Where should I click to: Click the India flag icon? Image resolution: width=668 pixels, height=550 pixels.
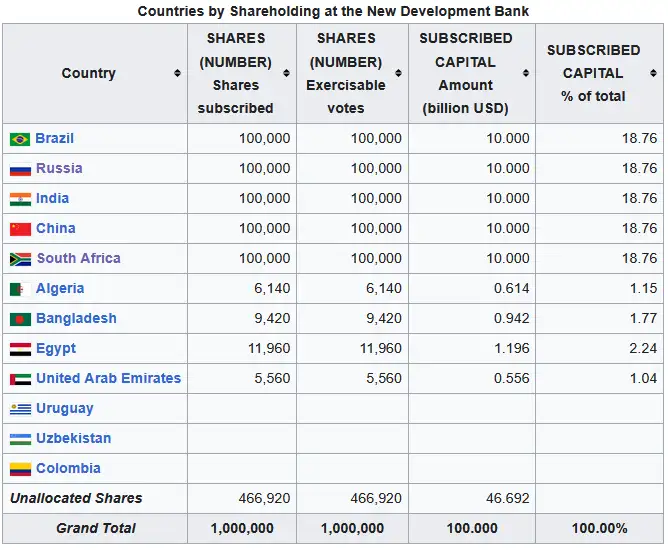point(20,199)
